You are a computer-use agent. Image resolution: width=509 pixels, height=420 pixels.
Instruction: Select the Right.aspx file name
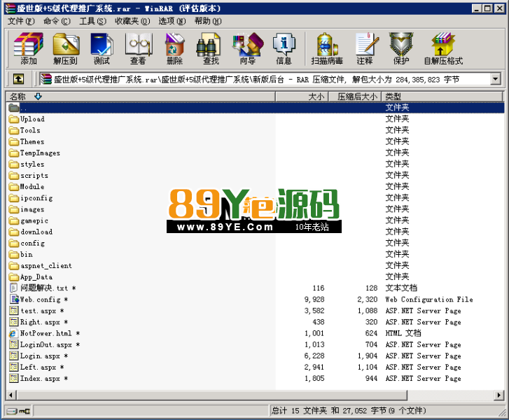[x=44, y=322]
